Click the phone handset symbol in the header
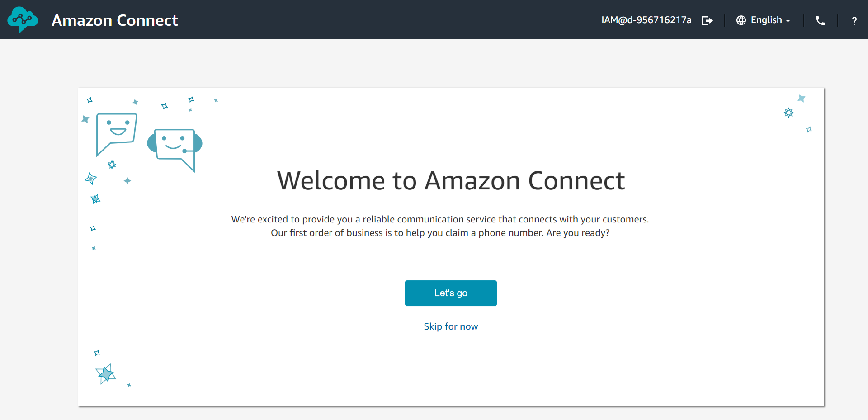The image size is (868, 420). 820,20
